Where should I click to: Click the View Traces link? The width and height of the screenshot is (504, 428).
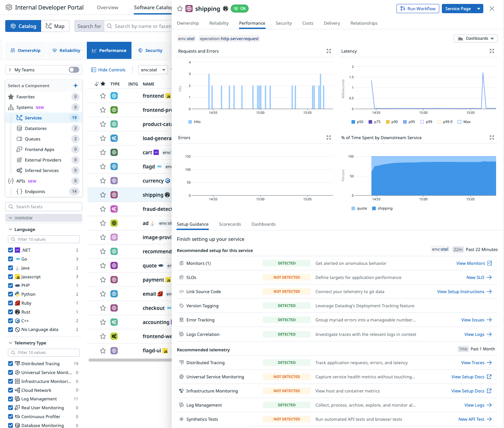(476, 363)
